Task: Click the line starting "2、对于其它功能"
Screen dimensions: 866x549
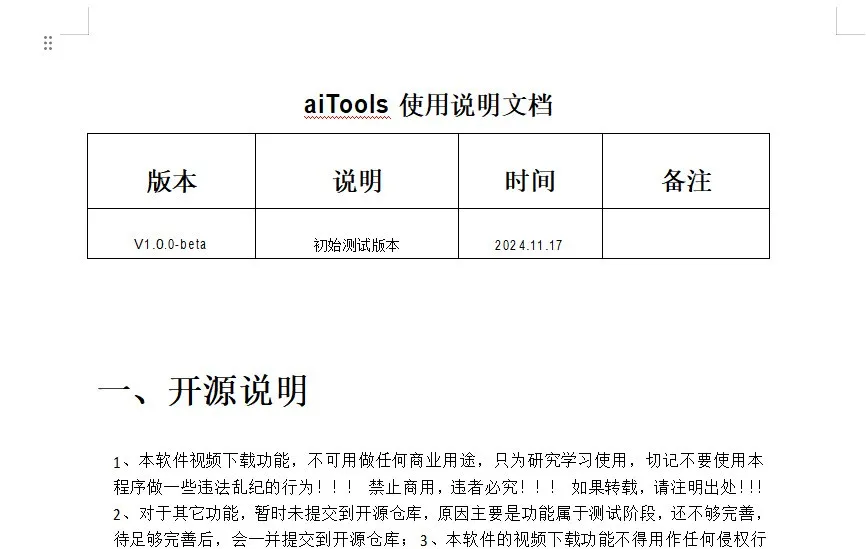Action: [438, 514]
